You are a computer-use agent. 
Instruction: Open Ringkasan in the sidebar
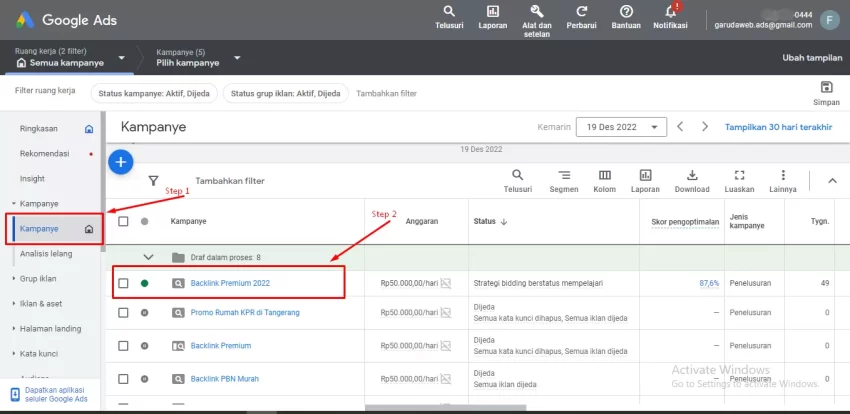[38, 129]
